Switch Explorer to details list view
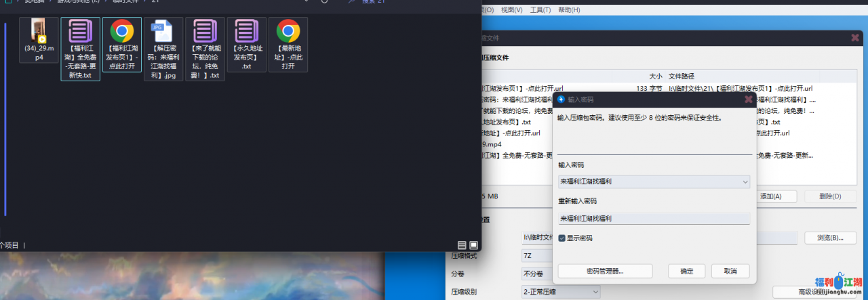The image size is (868, 300). click(x=462, y=245)
